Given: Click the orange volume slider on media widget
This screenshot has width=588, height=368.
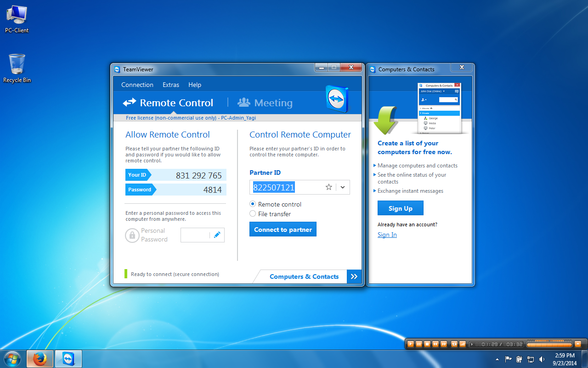Looking at the screenshot, I should [549, 345].
